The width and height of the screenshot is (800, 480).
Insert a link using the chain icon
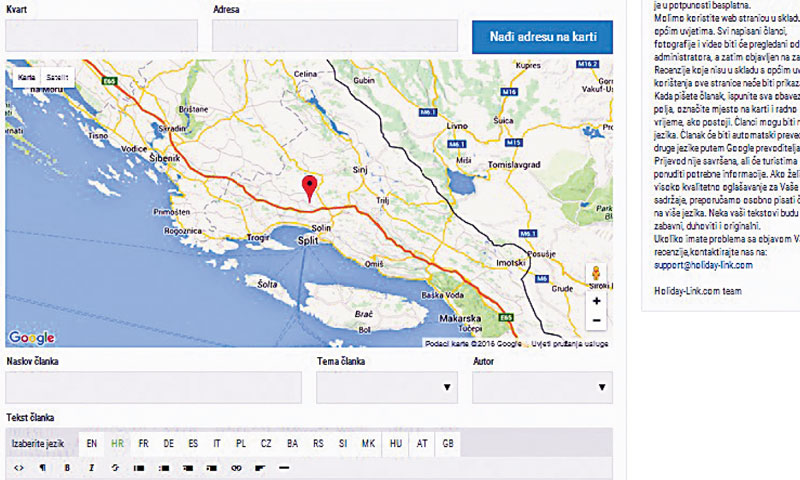coord(237,467)
